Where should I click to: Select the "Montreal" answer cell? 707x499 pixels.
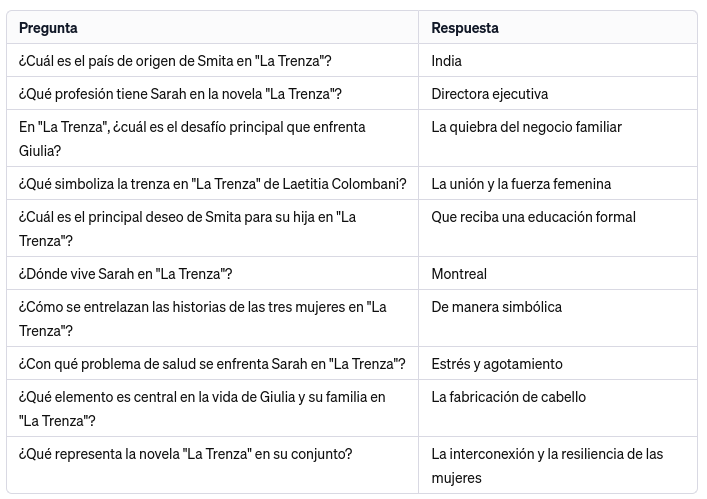459,274
